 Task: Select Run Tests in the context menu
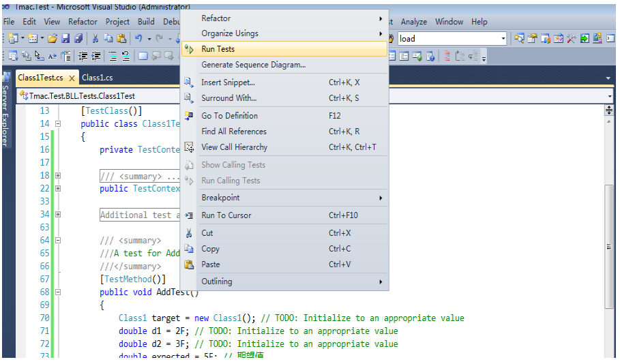pyautogui.click(x=284, y=49)
